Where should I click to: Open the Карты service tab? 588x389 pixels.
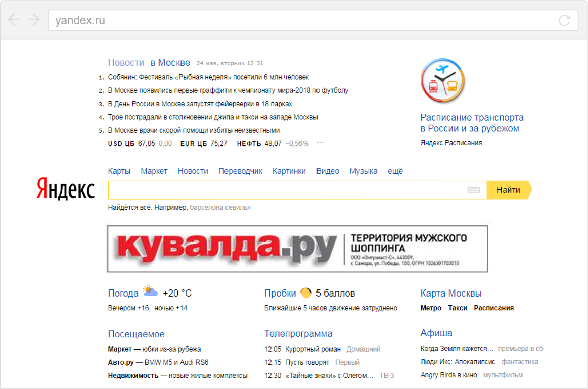click(x=119, y=171)
